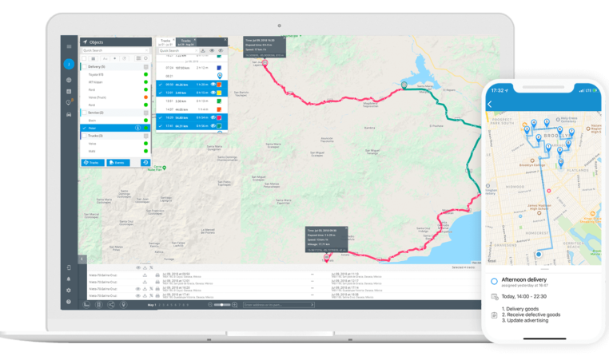
Task: Click the map layout icon in Objects toolbar
Action: point(138,58)
